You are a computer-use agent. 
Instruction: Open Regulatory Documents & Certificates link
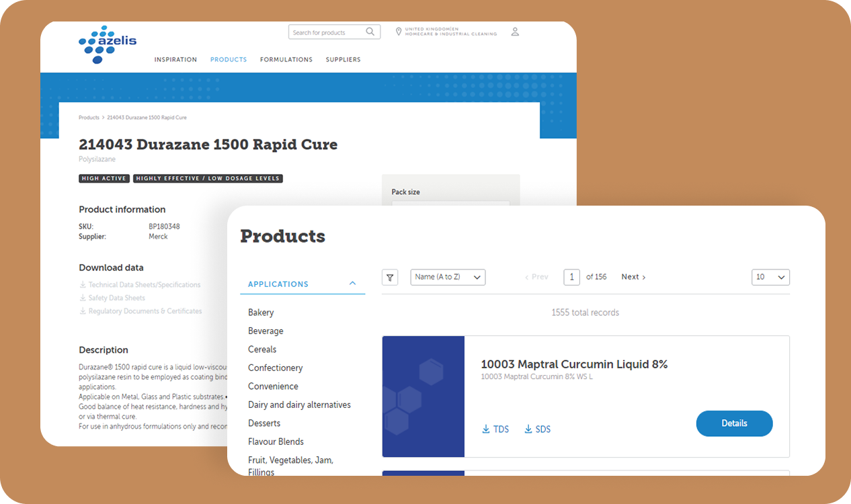[145, 311]
